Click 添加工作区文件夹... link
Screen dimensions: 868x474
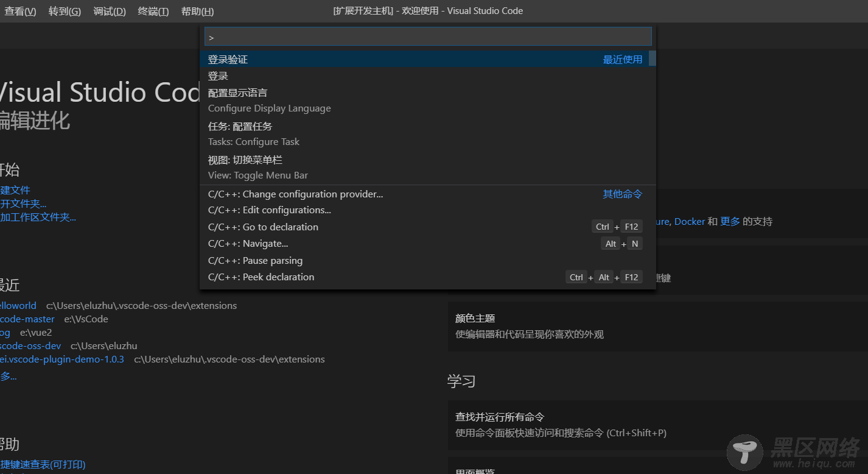tap(38, 217)
